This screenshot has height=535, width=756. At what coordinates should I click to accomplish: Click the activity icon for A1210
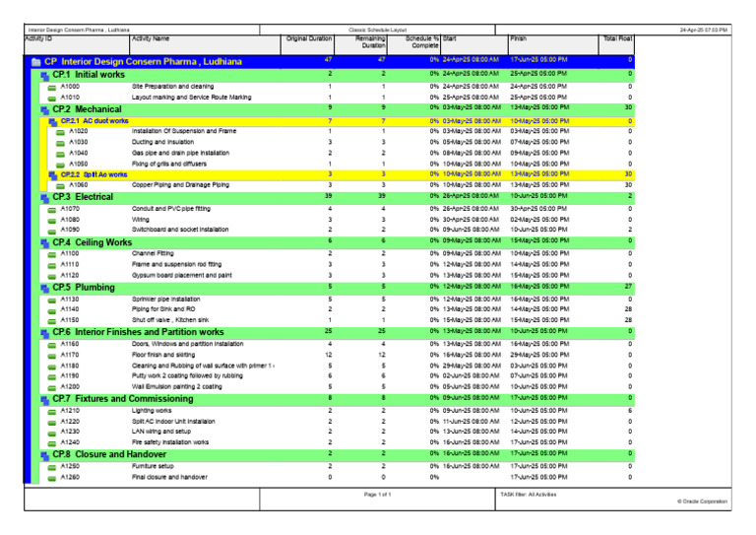(51, 412)
